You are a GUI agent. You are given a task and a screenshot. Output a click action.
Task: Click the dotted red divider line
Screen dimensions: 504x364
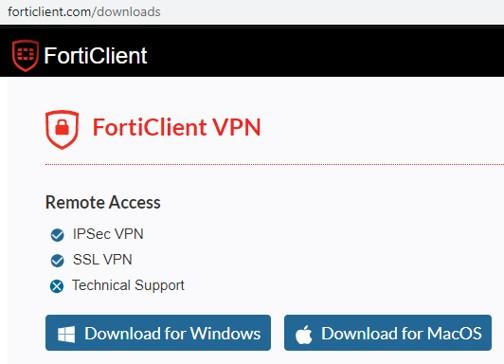point(274,164)
